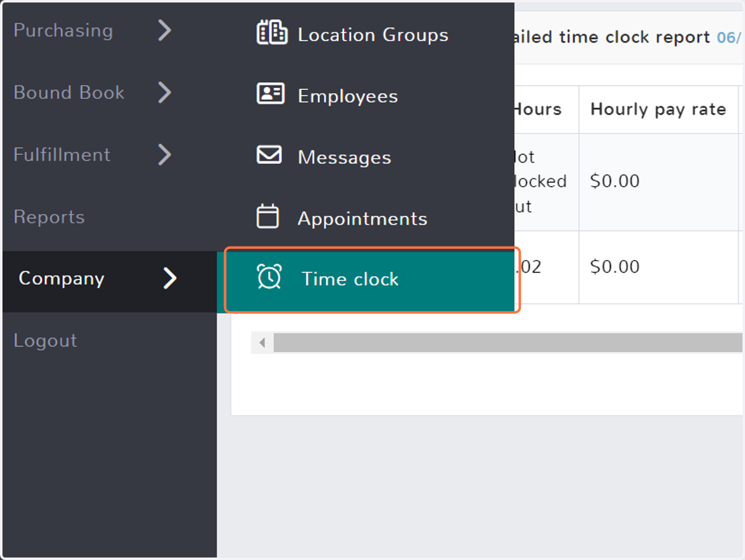Click the Location Groups buildings icon
Image resolution: width=745 pixels, height=560 pixels.
click(x=271, y=32)
